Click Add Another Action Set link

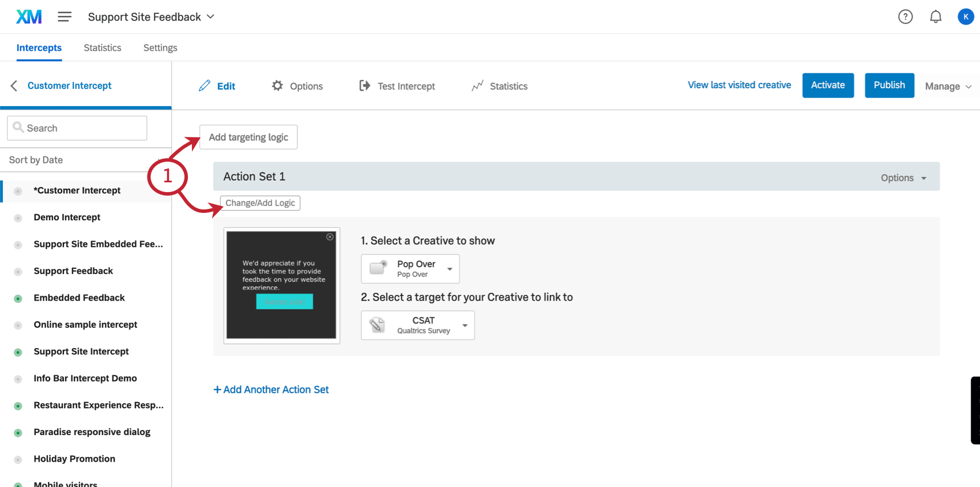(x=271, y=389)
